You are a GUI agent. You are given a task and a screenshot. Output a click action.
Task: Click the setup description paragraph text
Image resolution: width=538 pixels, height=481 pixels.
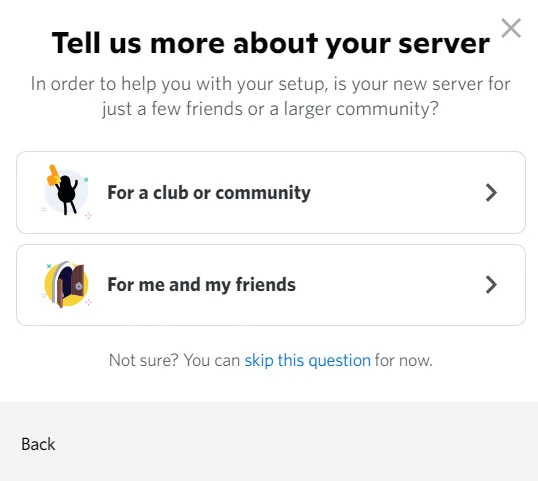click(270, 96)
